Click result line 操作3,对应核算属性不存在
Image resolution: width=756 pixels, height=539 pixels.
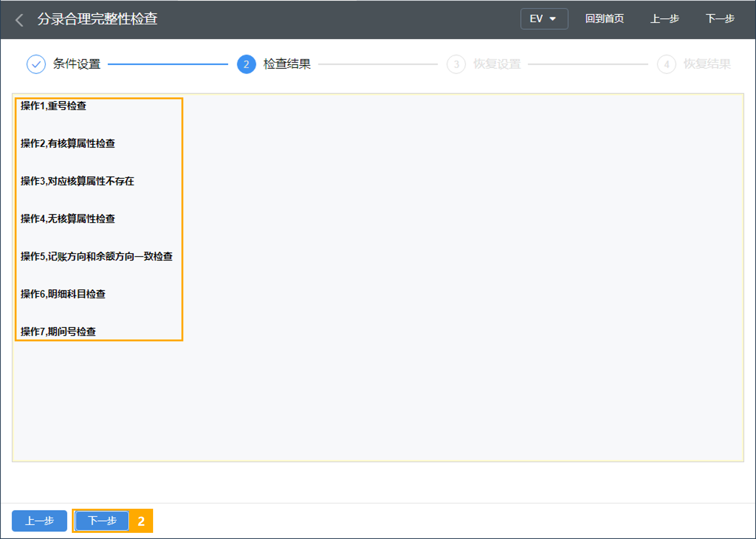[x=77, y=181]
